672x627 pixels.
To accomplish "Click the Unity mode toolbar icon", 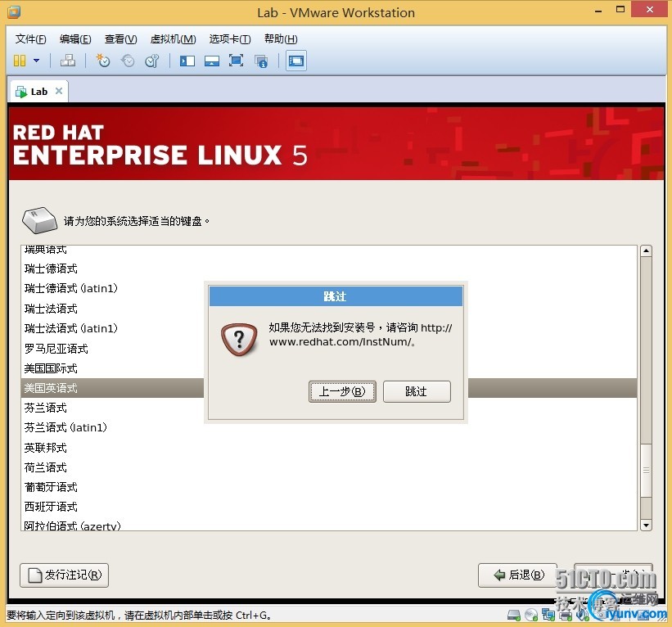I will click(x=261, y=61).
